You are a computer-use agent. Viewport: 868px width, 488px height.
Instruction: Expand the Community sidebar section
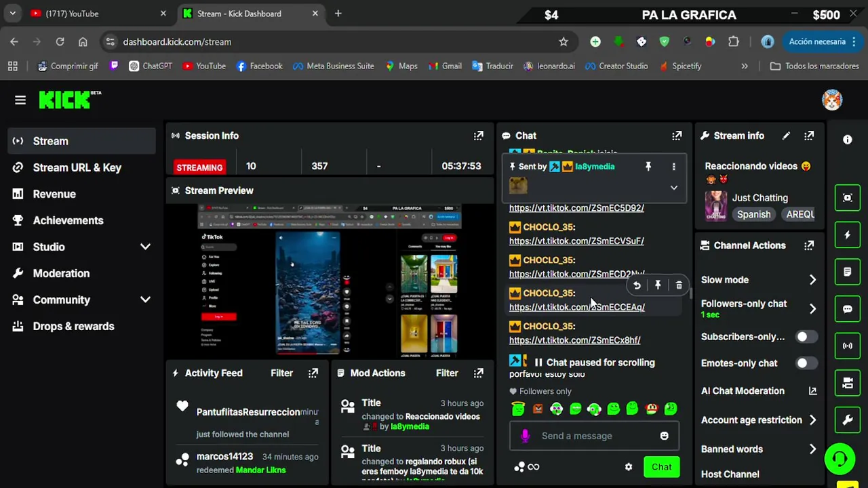[x=145, y=300]
